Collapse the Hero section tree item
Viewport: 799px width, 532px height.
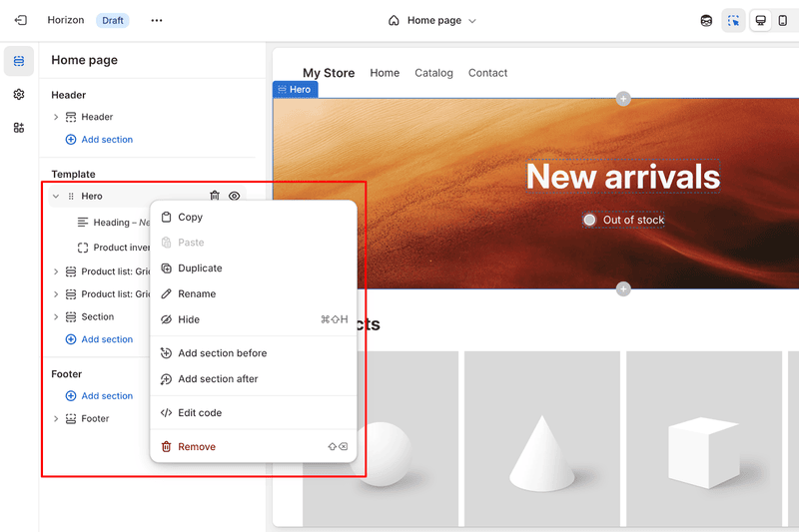pyautogui.click(x=56, y=197)
